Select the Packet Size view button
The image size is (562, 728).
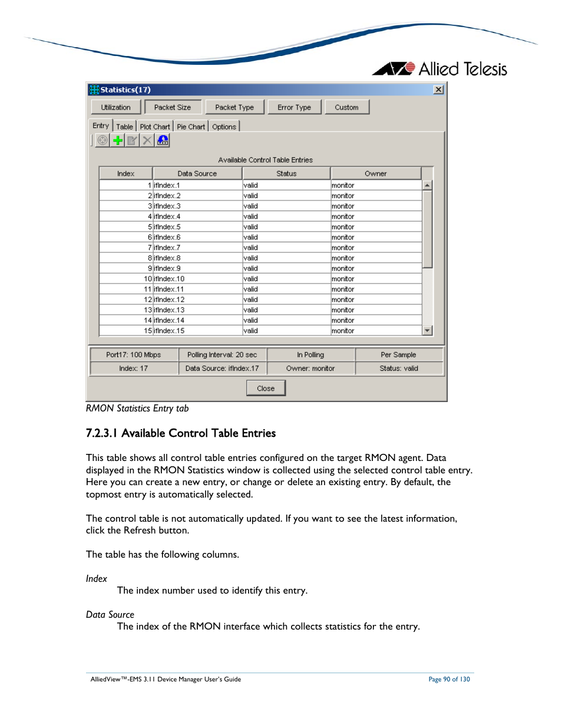tap(173, 107)
